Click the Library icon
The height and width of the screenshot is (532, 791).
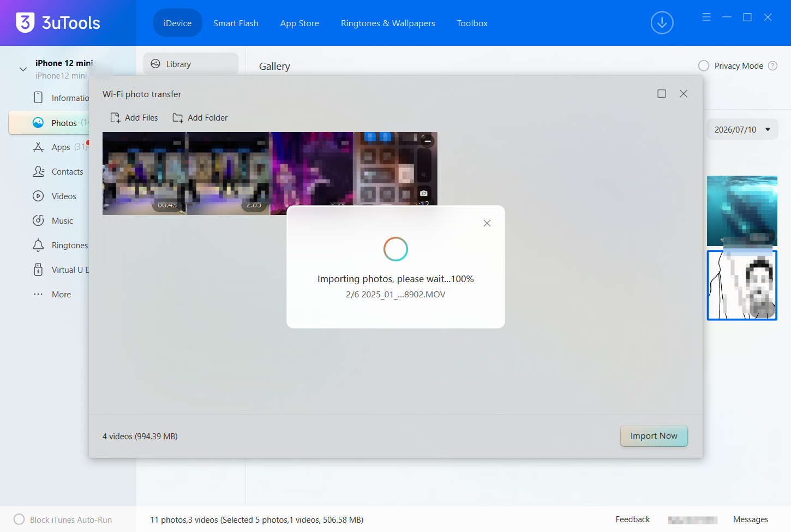[x=155, y=64]
